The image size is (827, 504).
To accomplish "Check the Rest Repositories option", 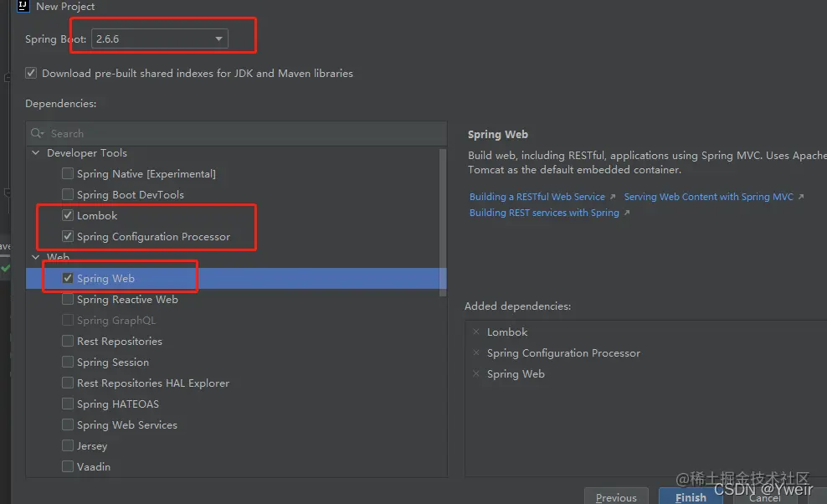I will pyautogui.click(x=68, y=341).
